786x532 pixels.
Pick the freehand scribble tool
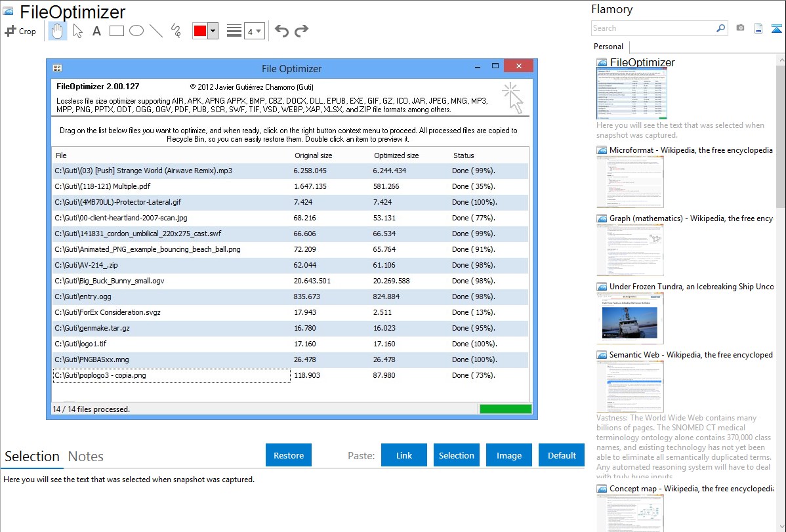175,31
